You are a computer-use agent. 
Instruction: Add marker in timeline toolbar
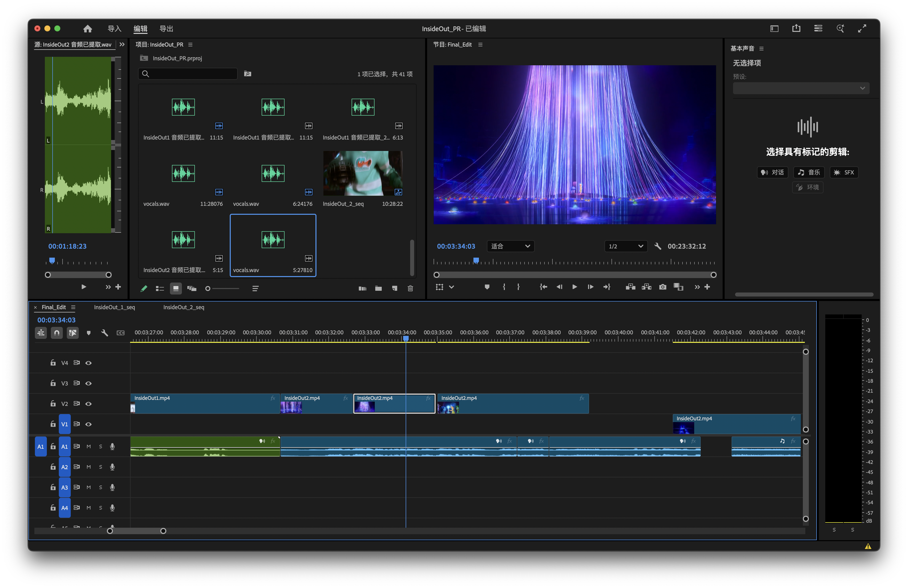(88, 333)
